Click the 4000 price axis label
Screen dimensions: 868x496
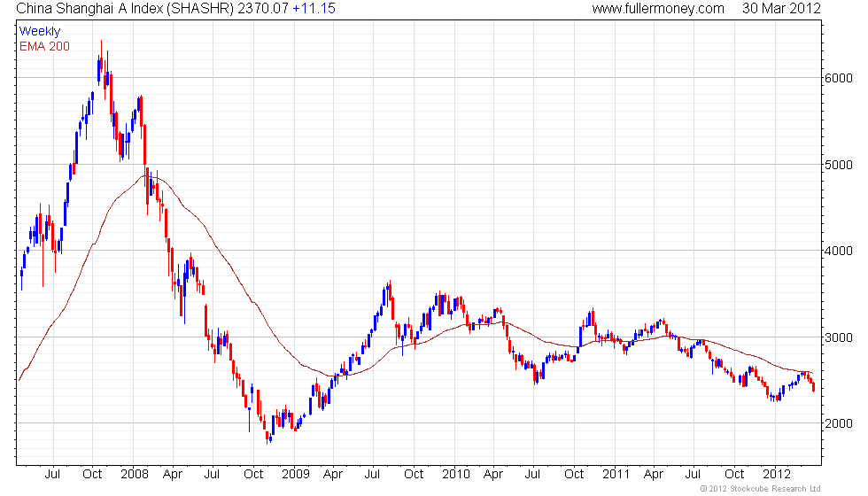coord(838,251)
